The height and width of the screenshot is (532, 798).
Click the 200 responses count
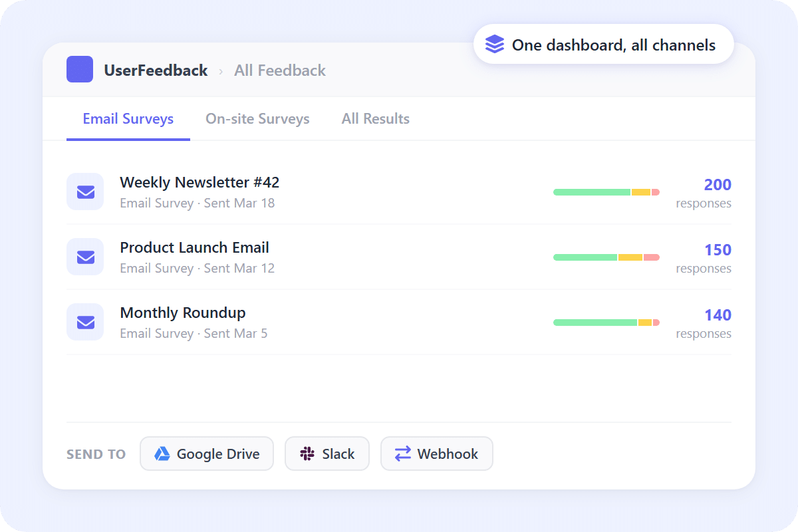tap(717, 185)
